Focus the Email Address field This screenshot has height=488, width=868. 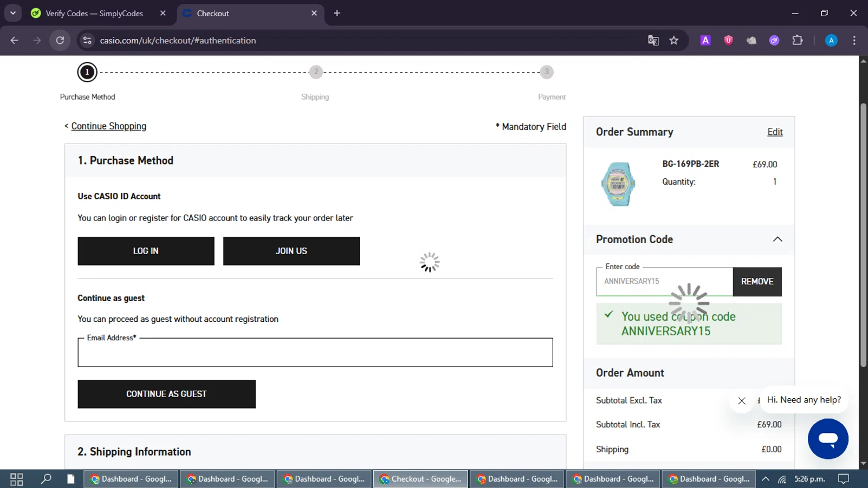pos(315,353)
